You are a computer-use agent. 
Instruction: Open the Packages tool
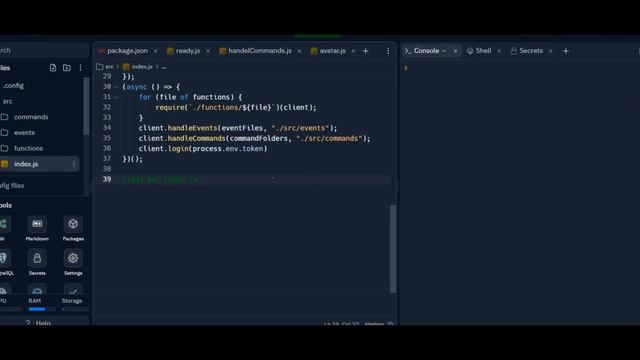pos(73,229)
